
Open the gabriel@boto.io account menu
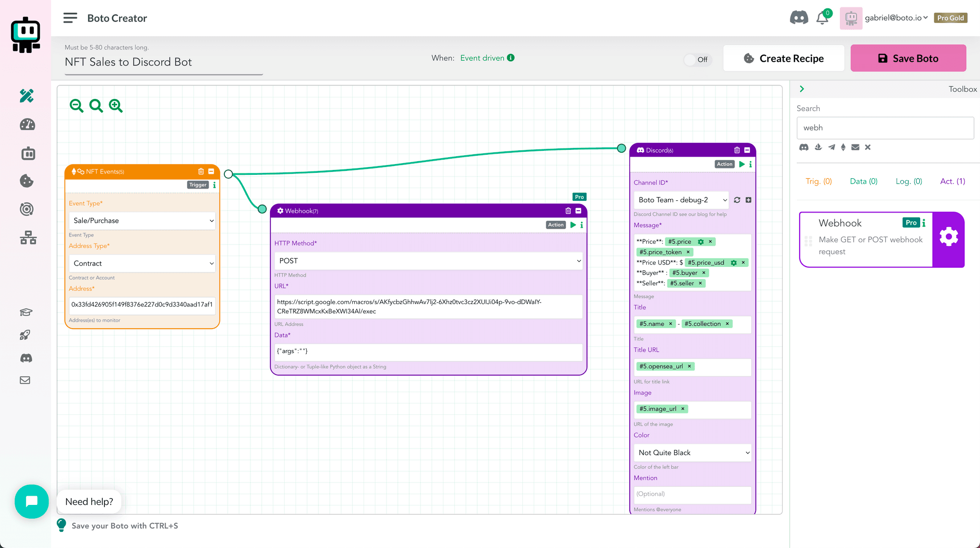896,18
